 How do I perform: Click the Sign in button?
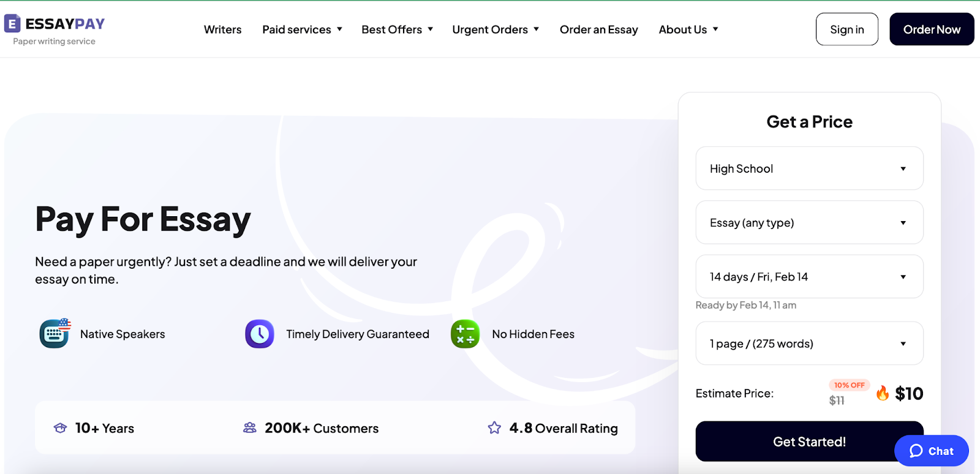[846, 29]
